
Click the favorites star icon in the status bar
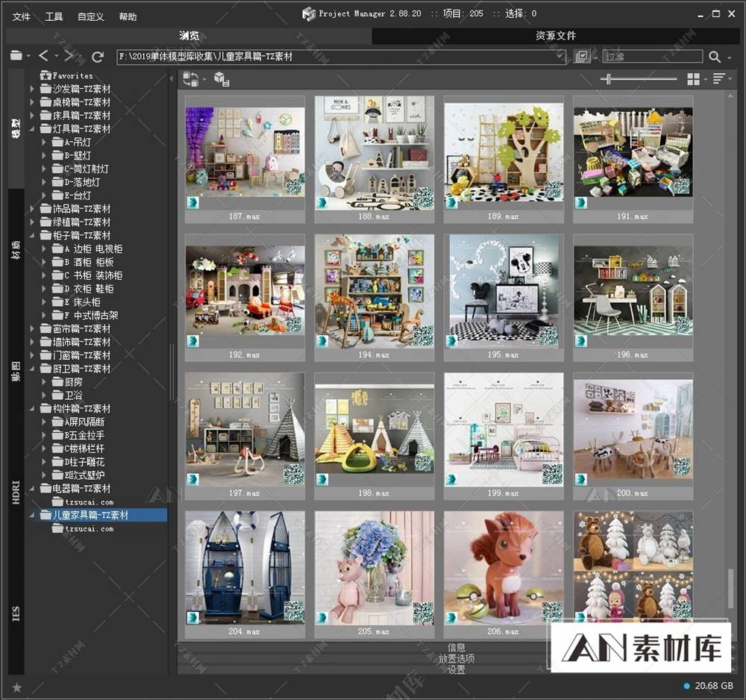pyautogui.click(x=16, y=687)
